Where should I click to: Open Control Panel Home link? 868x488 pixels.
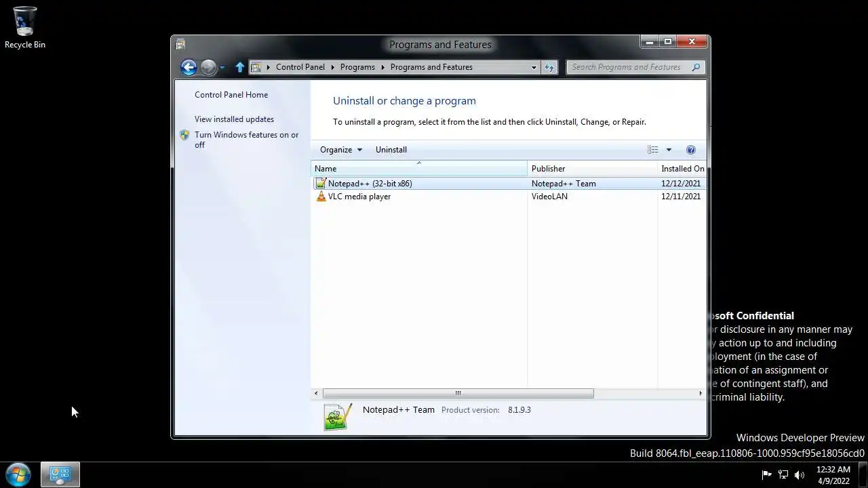coord(231,95)
